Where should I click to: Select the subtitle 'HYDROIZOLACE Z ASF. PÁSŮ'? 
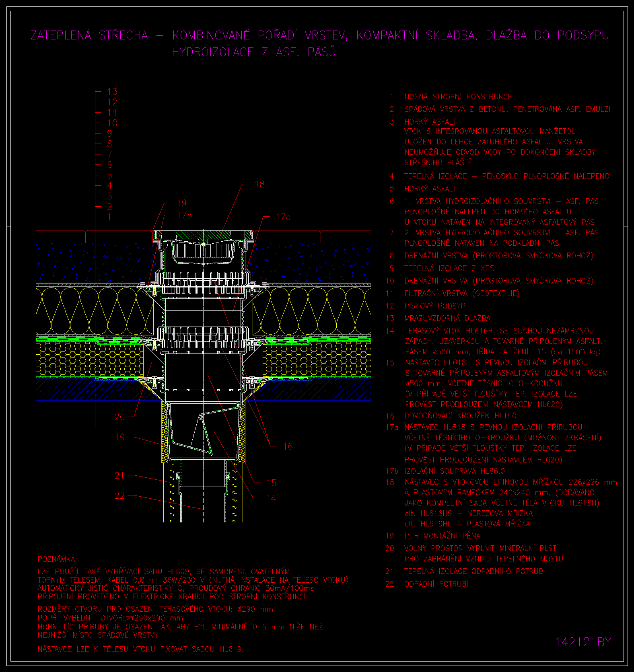point(254,52)
